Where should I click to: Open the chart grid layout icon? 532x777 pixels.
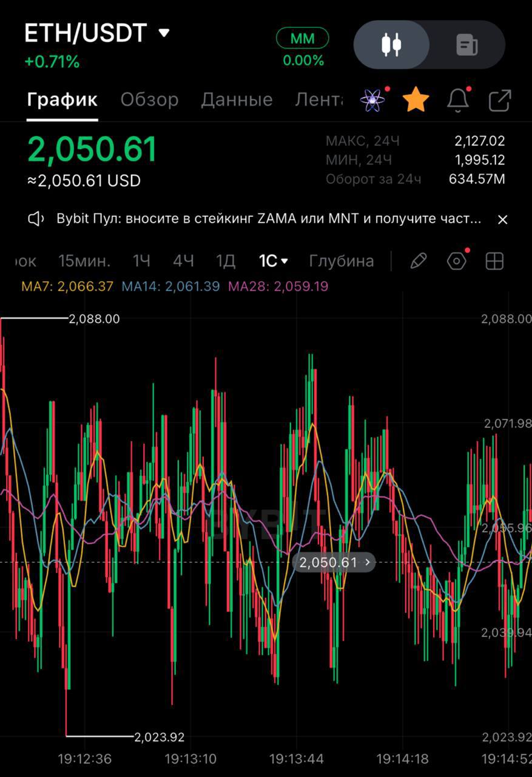[x=495, y=261]
